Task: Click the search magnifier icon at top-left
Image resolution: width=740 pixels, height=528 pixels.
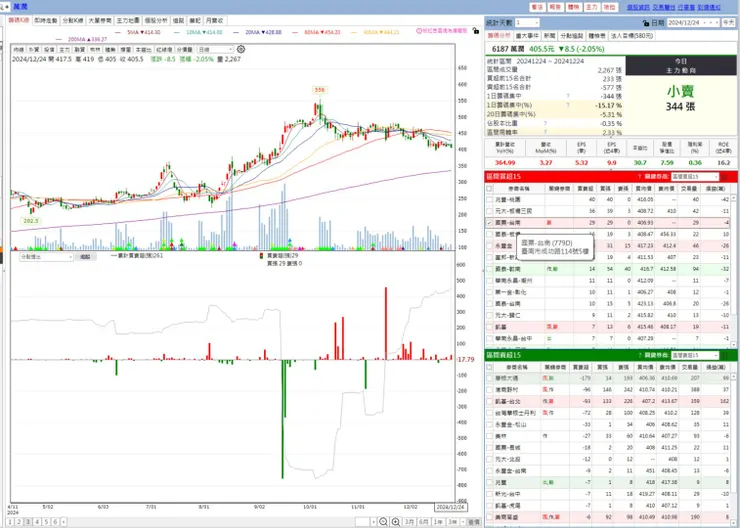Action: (3, 7)
